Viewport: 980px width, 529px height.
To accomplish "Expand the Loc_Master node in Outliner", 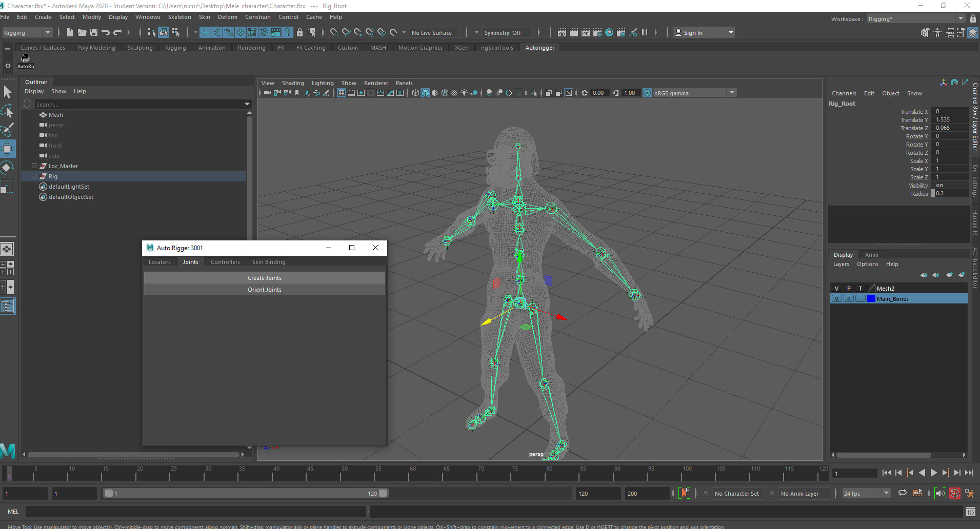I will (x=34, y=166).
